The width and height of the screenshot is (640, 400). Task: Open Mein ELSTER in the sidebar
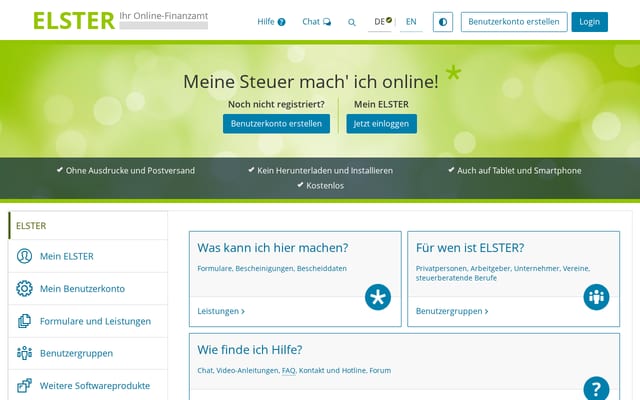[x=88, y=256]
